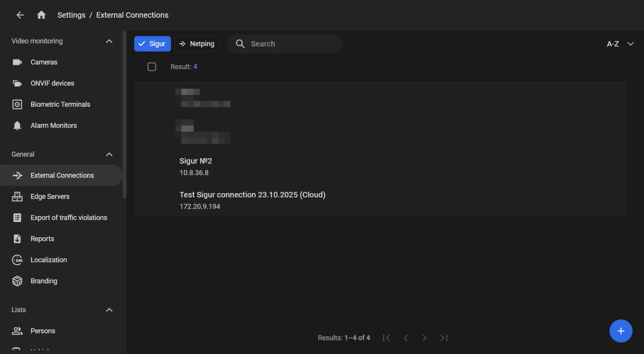644x354 pixels.
Task: Collapse the Lists section
Action: [109, 310]
